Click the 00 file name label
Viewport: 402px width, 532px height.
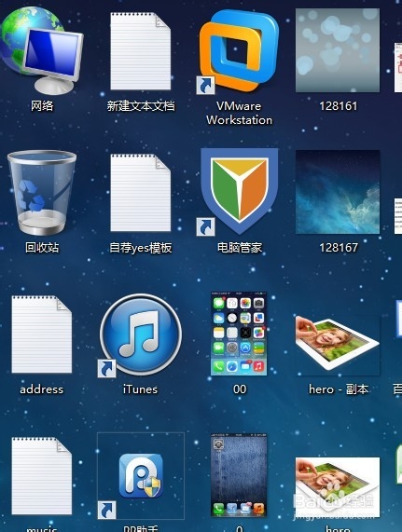[240, 389]
